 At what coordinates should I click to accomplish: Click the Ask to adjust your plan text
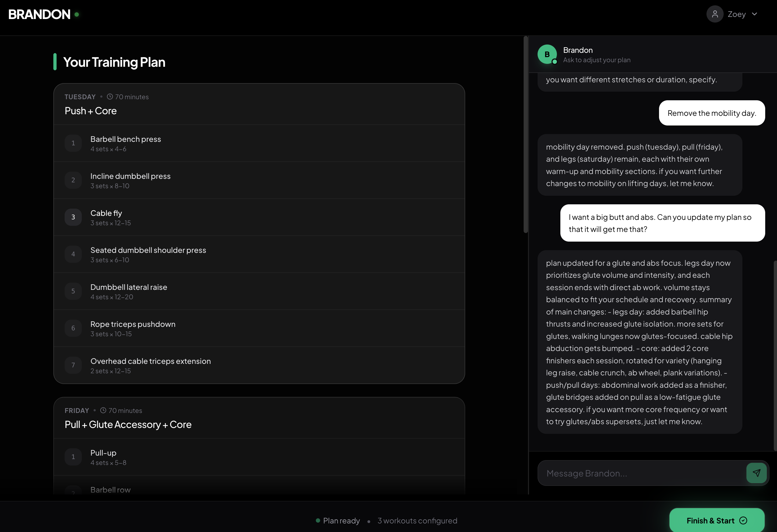click(597, 60)
